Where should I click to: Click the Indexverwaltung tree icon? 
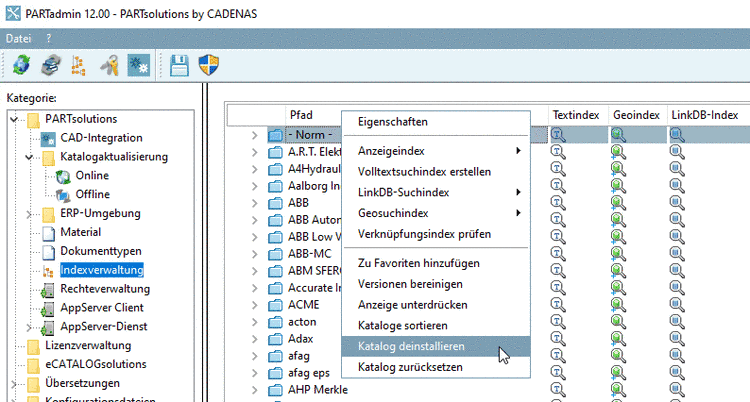(48, 271)
